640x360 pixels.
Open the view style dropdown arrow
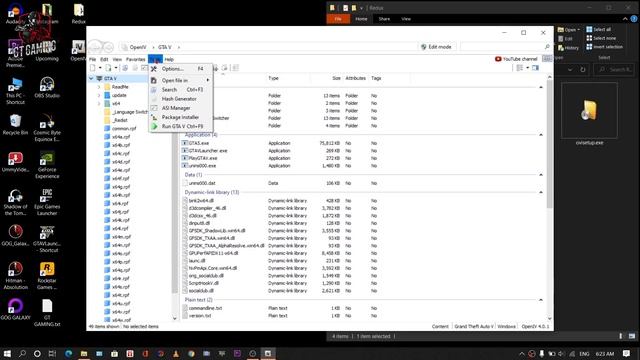527,68
